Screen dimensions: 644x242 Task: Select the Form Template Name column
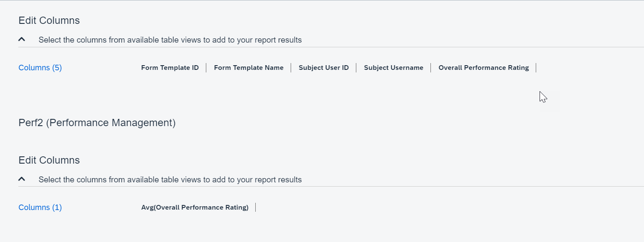coord(248,68)
